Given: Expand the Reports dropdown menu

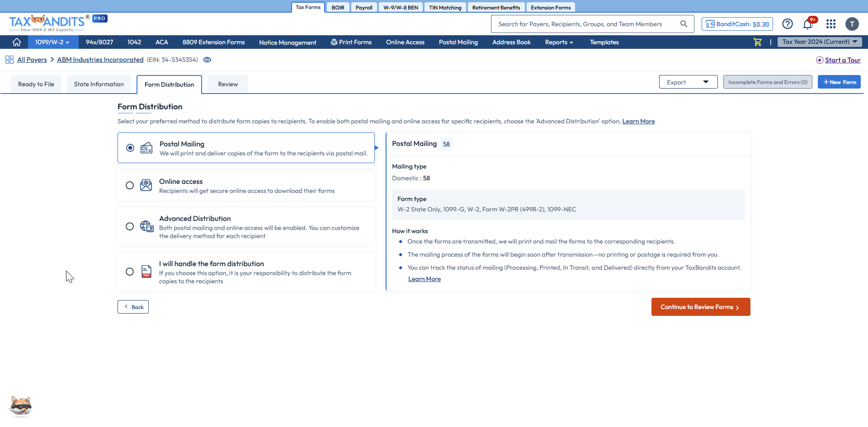Looking at the screenshot, I should coord(559,42).
